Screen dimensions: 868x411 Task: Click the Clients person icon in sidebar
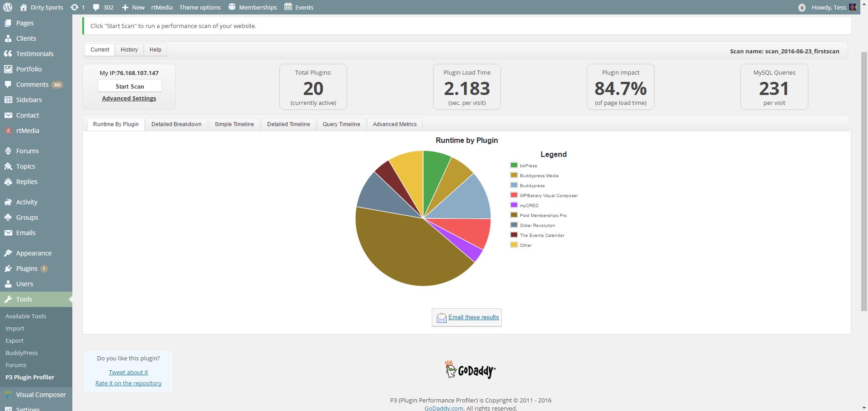[8, 38]
